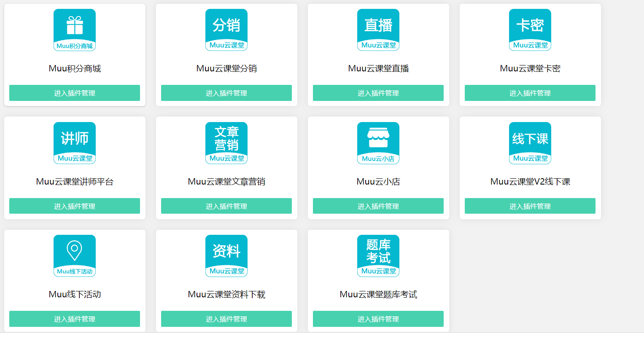
Task: Click 进入插件管理 under Muu云小店
Action: click(378, 206)
